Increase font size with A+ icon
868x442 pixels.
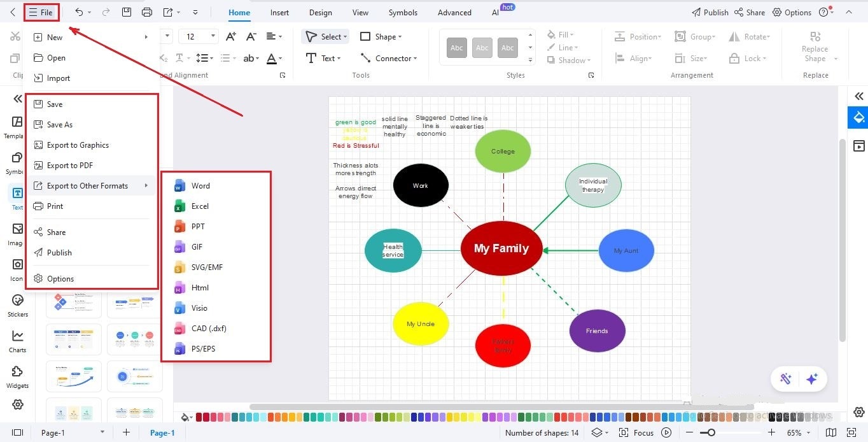pyautogui.click(x=231, y=37)
